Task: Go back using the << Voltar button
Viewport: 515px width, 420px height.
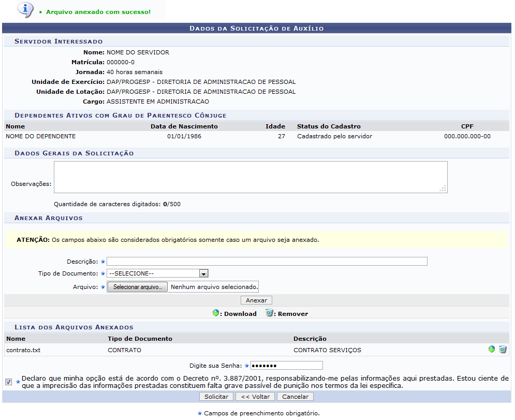Action: tap(255, 397)
